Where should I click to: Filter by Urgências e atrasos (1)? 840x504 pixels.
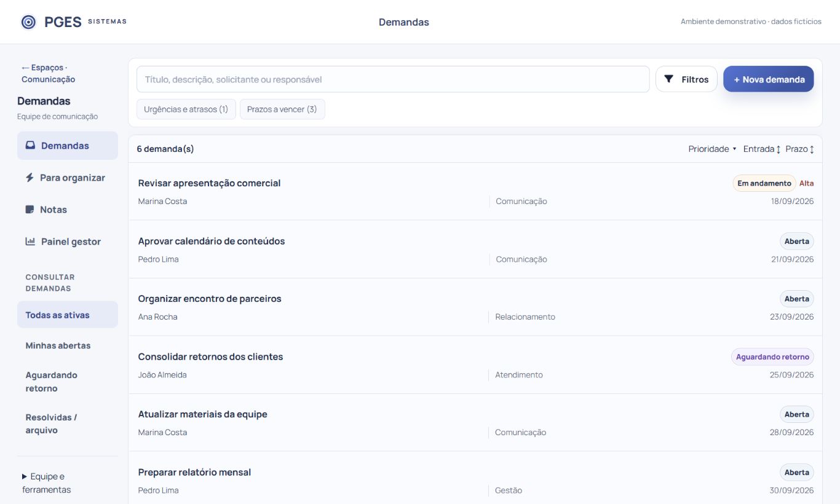point(186,109)
